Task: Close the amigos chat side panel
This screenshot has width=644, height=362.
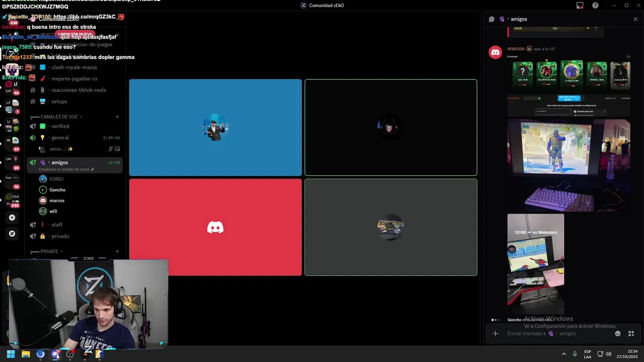Action: (x=635, y=19)
